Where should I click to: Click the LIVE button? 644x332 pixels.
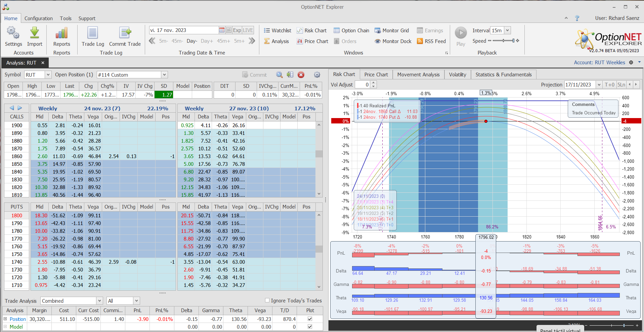[248, 30]
